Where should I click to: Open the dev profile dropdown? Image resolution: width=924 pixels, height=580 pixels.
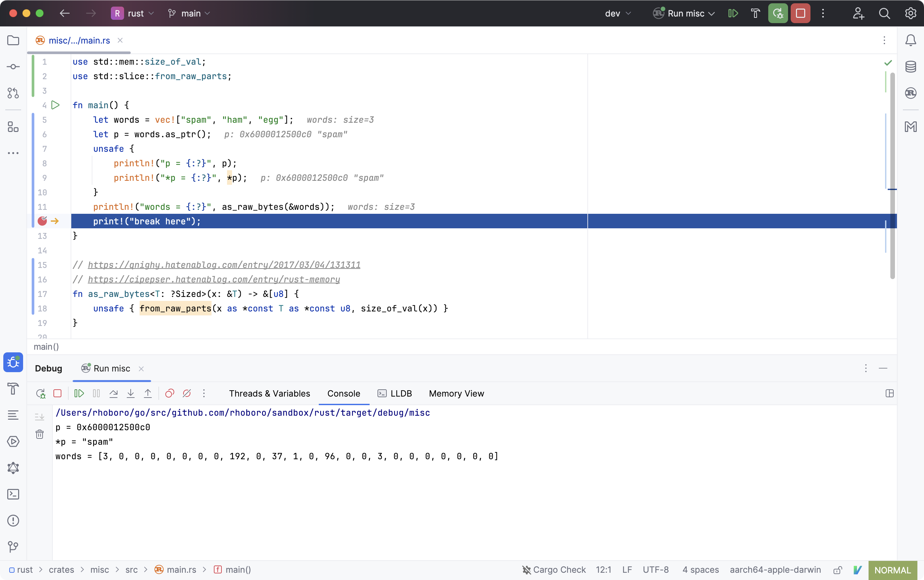[x=618, y=14]
